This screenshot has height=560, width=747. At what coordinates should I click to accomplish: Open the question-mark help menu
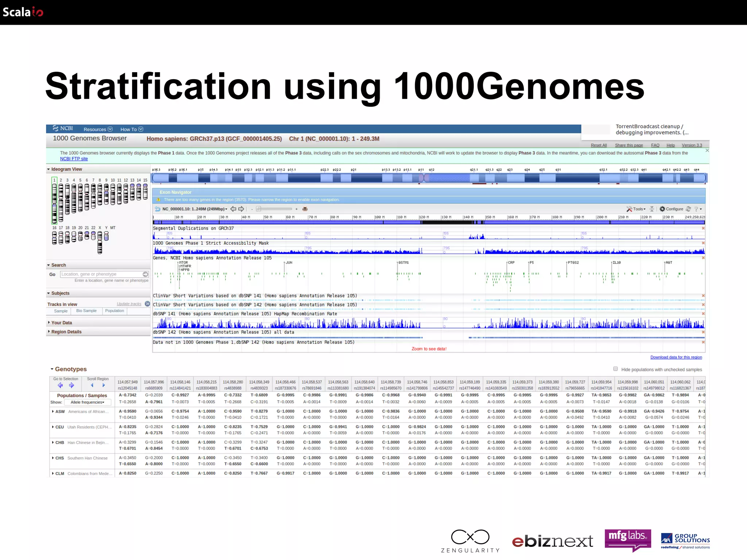click(698, 209)
